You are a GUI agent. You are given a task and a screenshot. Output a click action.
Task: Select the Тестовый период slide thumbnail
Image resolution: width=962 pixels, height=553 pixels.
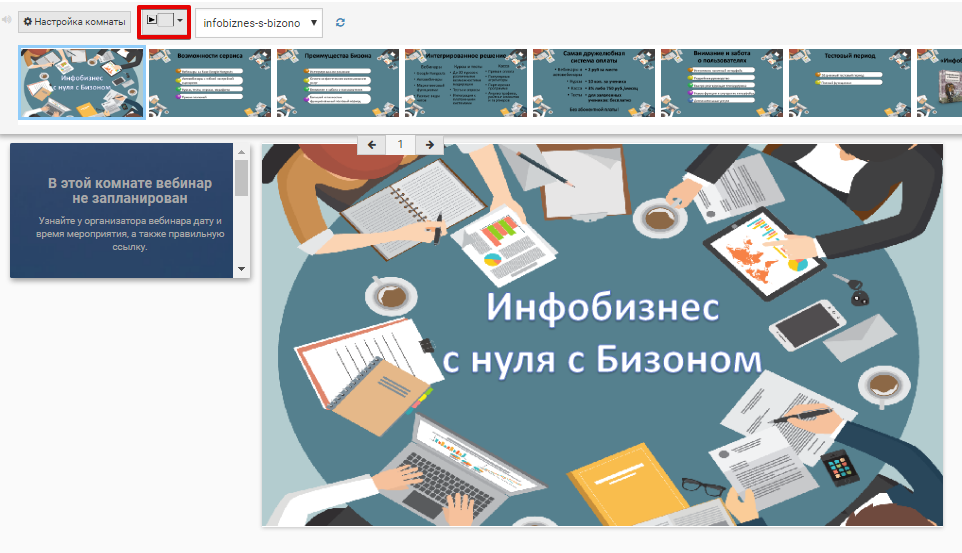850,82
